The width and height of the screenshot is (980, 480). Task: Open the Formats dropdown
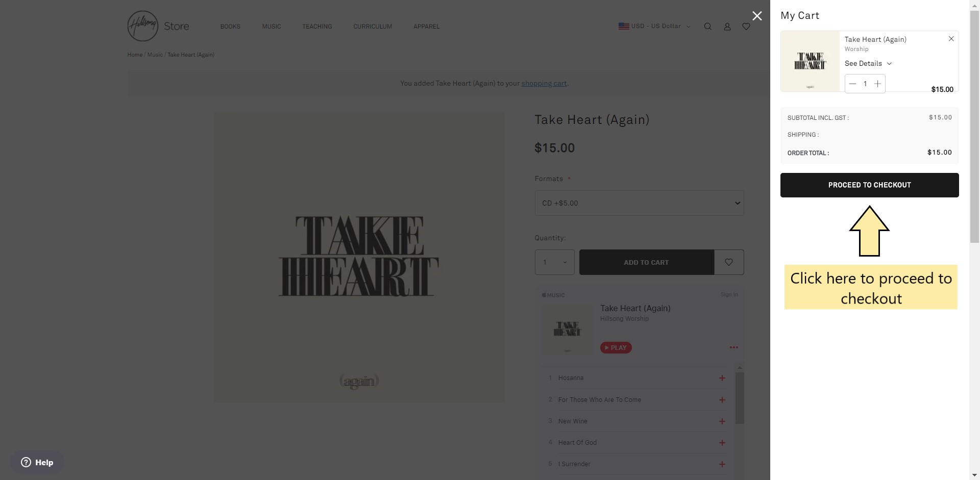pos(639,203)
